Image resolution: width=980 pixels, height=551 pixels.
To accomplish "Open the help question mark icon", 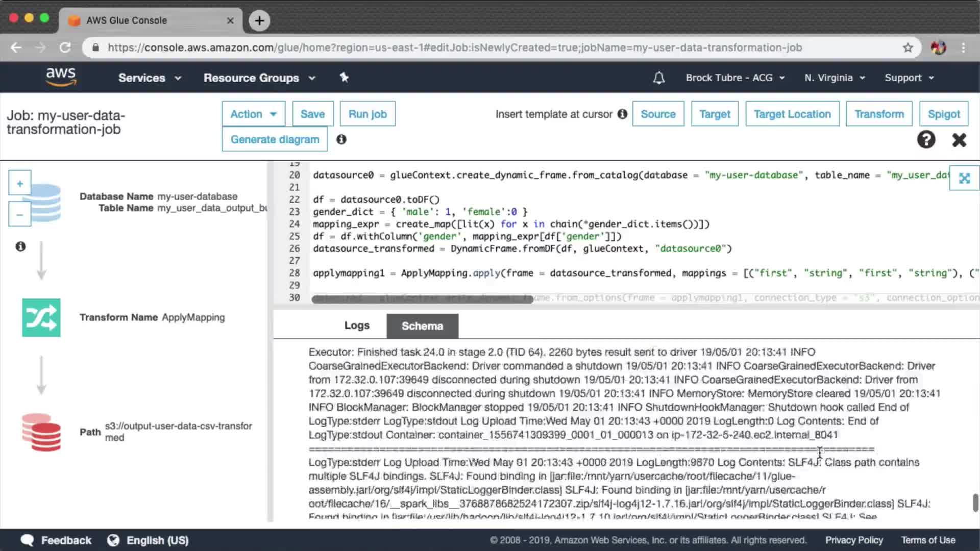I will click(926, 139).
